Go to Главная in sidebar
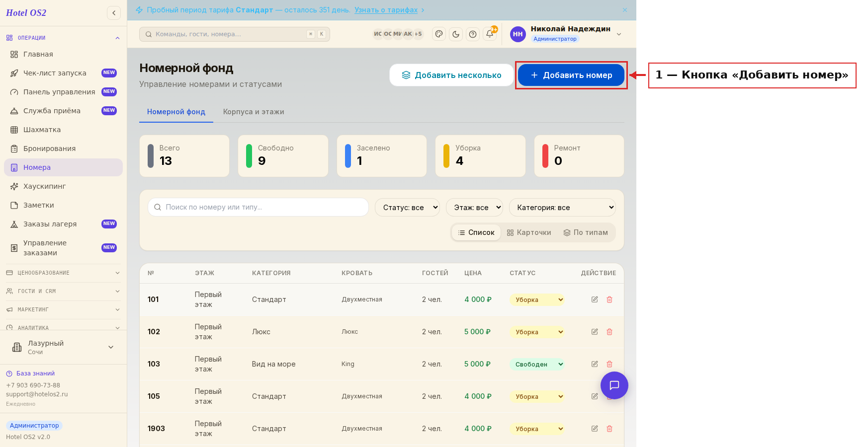This screenshot has width=868, height=447. click(x=63, y=54)
